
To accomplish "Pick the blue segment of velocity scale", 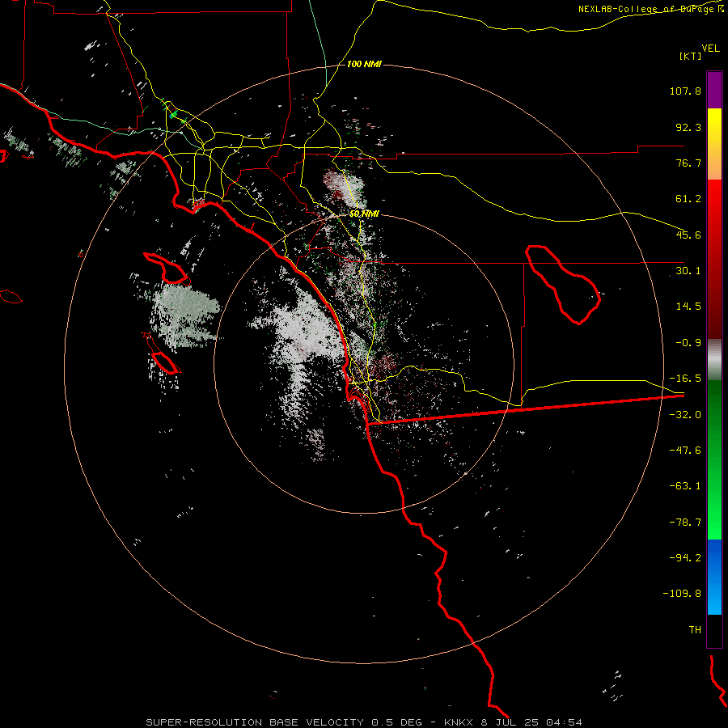I will click(714, 577).
